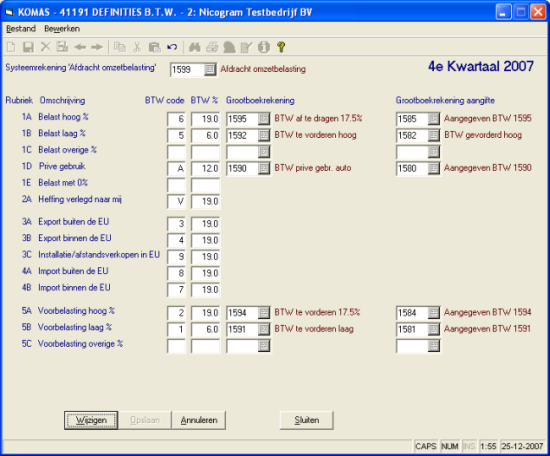The width and height of the screenshot is (550, 456).
Task: Open lookup for system account 1599
Action: (x=210, y=69)
